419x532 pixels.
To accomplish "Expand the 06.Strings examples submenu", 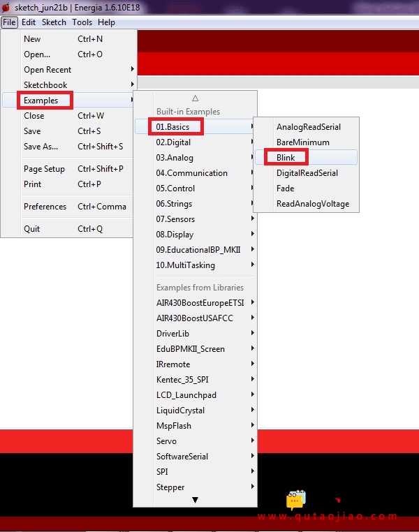I will [x=195, y=204].
